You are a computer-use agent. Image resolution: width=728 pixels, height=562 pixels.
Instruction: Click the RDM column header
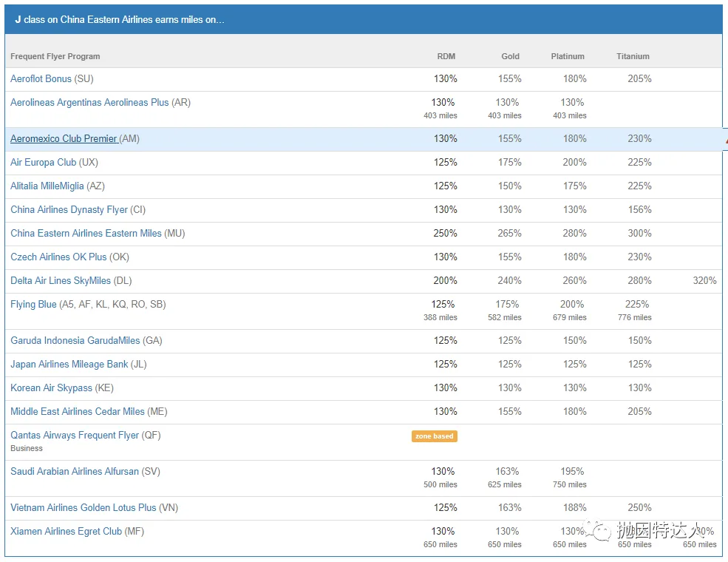click(x=446, y=57)
